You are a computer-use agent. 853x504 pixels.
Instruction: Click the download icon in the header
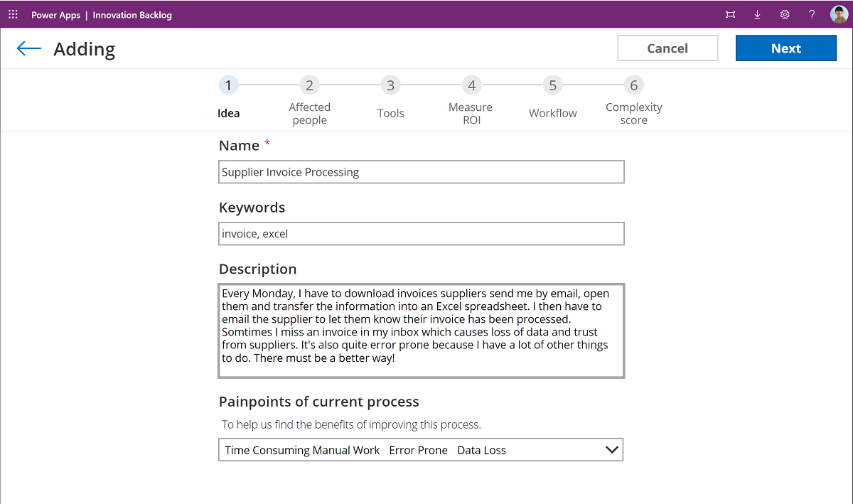757,14
